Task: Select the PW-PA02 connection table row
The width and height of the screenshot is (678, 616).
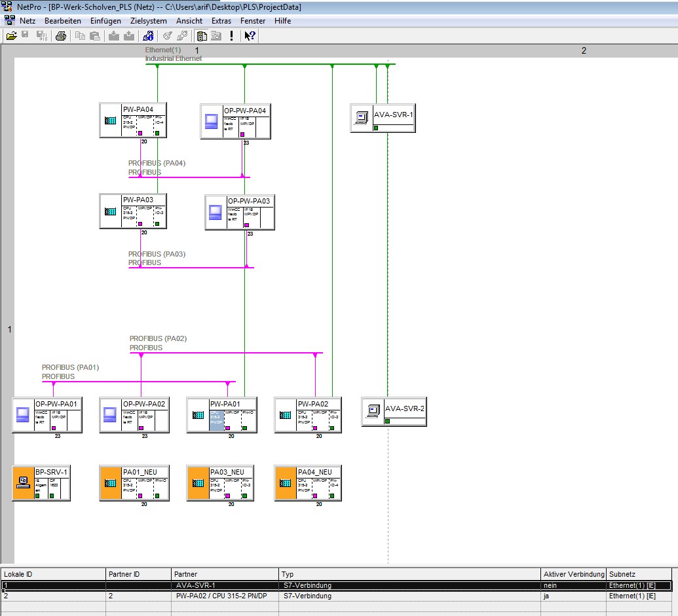Action: (x=337, y=596)
